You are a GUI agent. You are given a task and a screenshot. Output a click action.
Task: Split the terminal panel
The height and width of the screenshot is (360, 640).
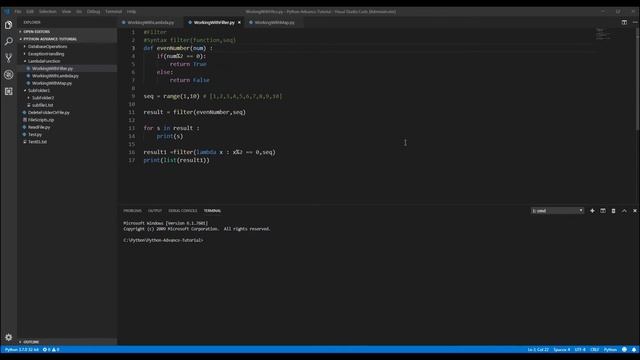tap(603, 211)
